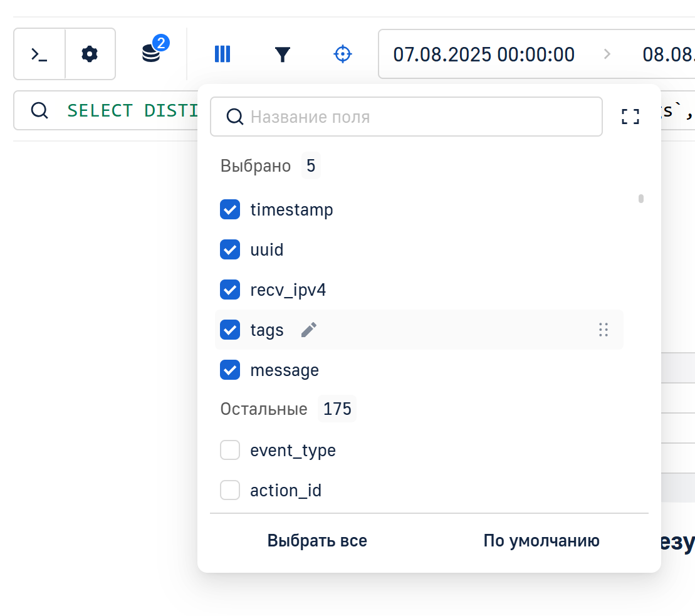Click the field list scrollbar thumb
695x616 pixels.
tap(641, 199)
